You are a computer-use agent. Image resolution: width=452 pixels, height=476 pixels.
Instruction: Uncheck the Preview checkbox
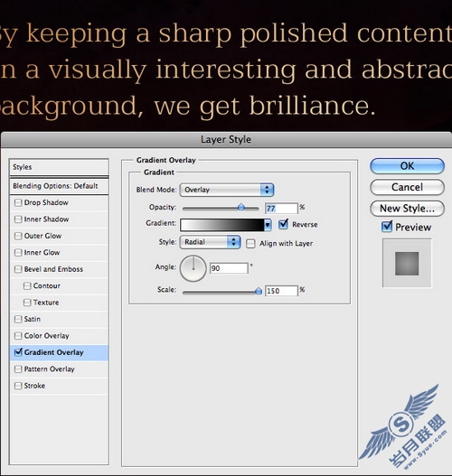point(387,227)
